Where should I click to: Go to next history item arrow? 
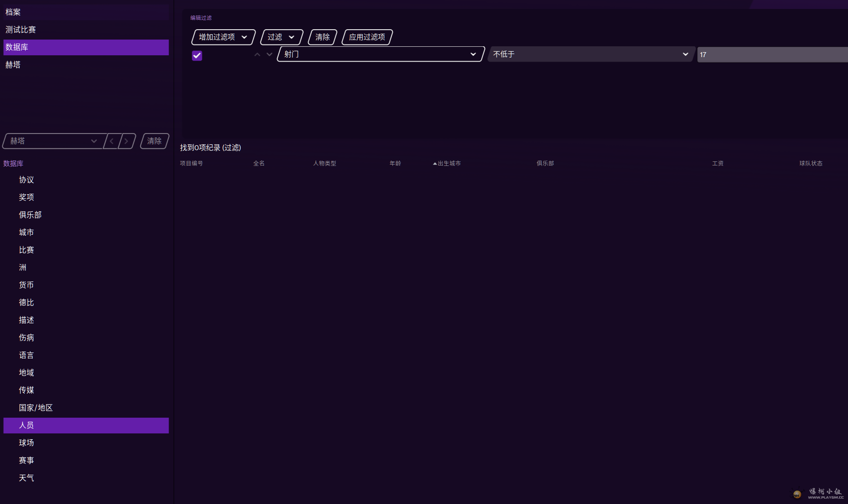[126, 141]
